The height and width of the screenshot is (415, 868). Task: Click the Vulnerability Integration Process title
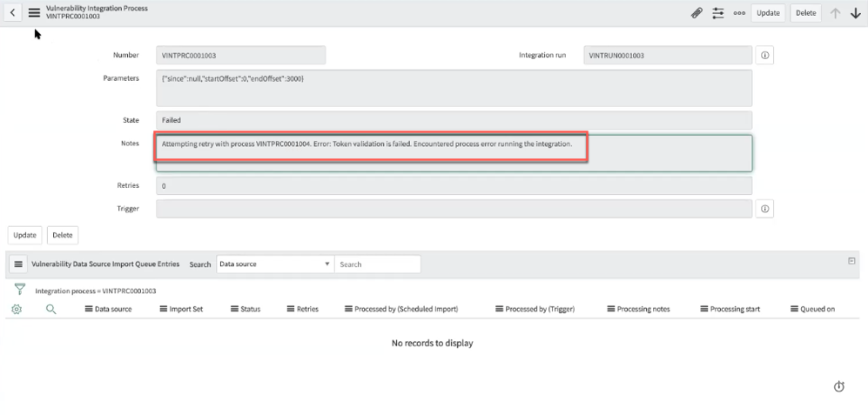[x=97, y=9]
